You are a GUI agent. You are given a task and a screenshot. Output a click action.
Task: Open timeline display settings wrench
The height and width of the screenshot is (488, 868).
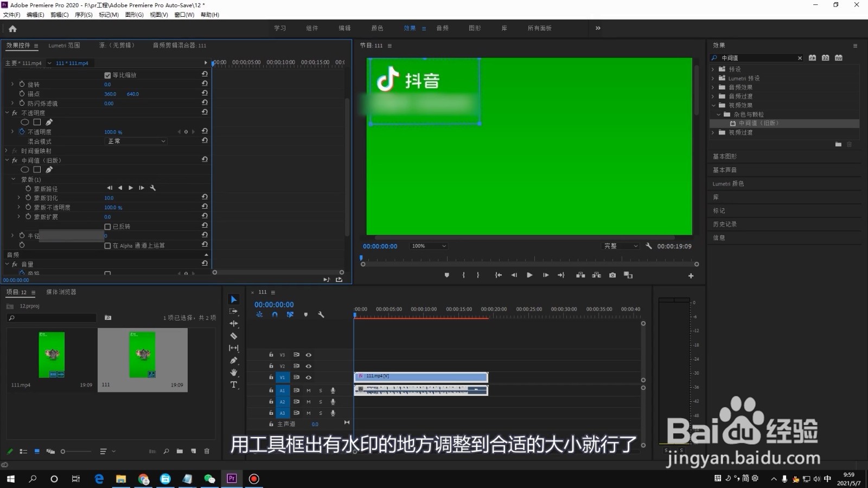(x=321, y=314)
